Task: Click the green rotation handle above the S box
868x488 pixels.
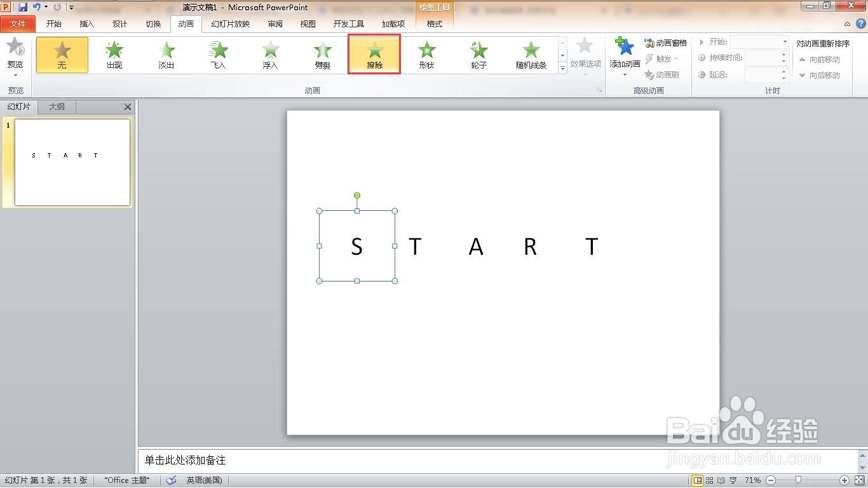Action: [357, 195]
